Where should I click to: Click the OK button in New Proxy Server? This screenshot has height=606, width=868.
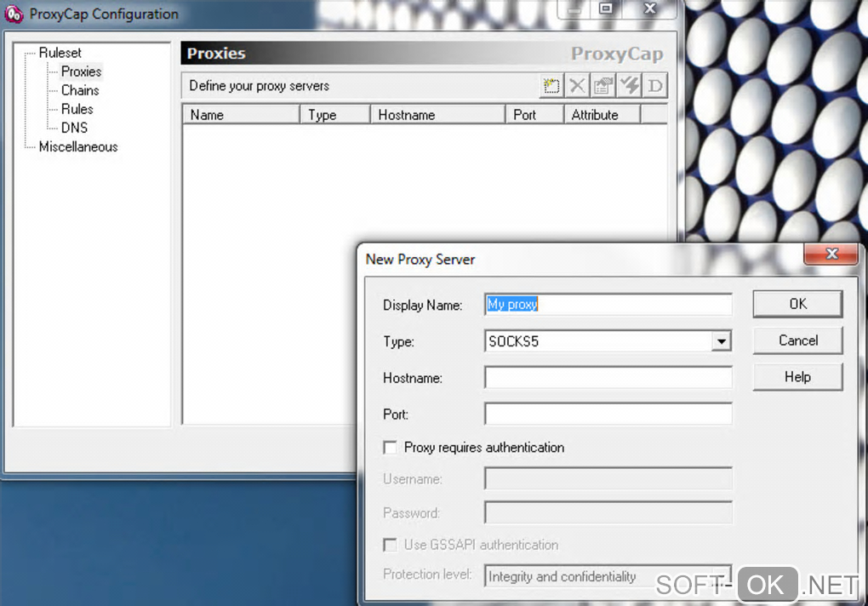pyautogui.click(x=797, y=304)
